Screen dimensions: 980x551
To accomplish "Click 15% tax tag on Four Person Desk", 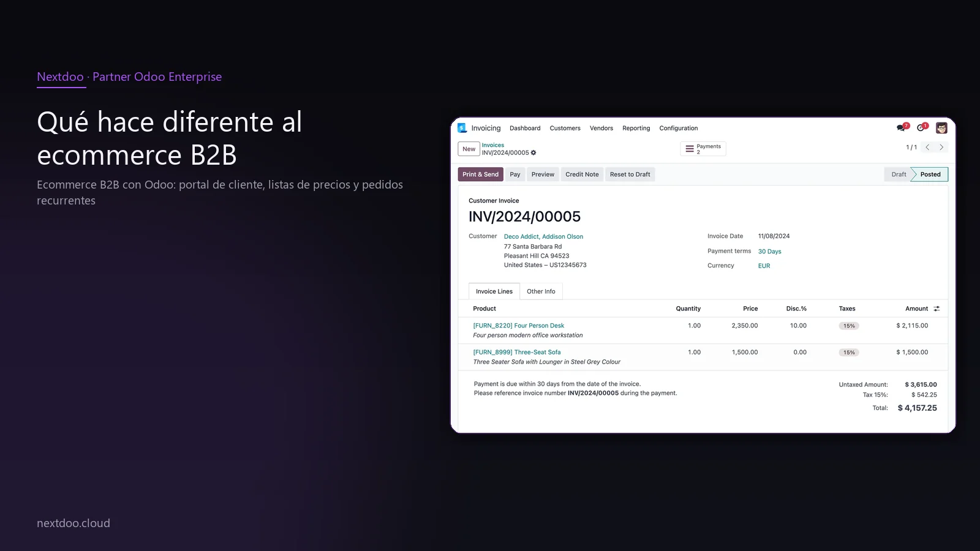I will pyautogui.click(x=849, y=326).
